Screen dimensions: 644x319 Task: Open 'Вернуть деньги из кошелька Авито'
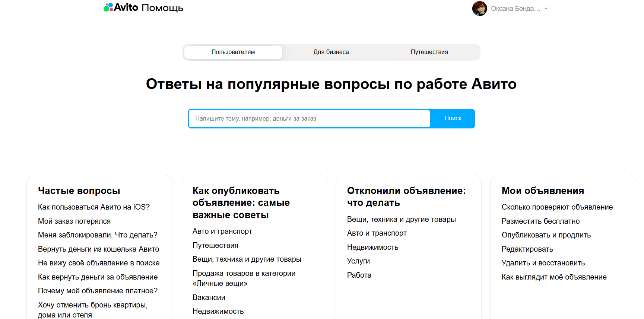pyautogui.click(x=99, y=249)
